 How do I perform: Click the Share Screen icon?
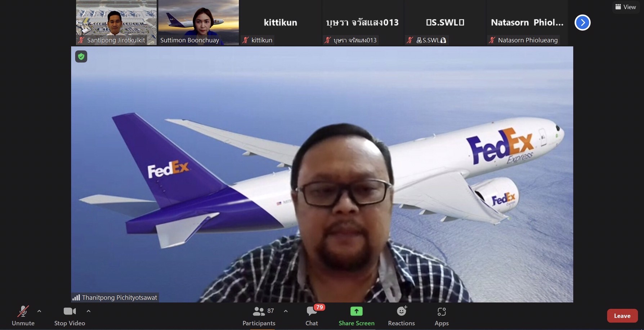click(x=356, y=311)
